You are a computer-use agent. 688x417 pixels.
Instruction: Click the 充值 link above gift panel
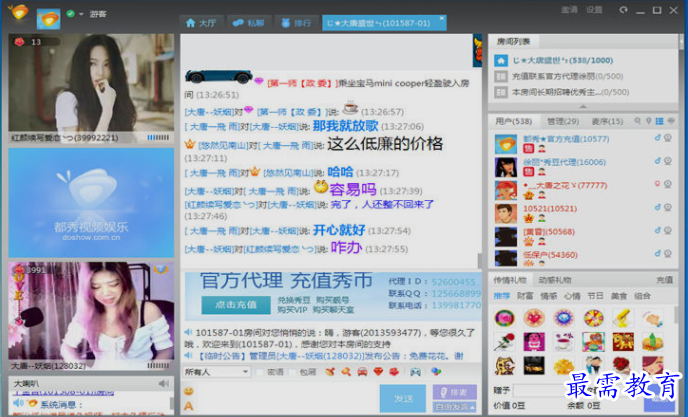click(665, 280)
